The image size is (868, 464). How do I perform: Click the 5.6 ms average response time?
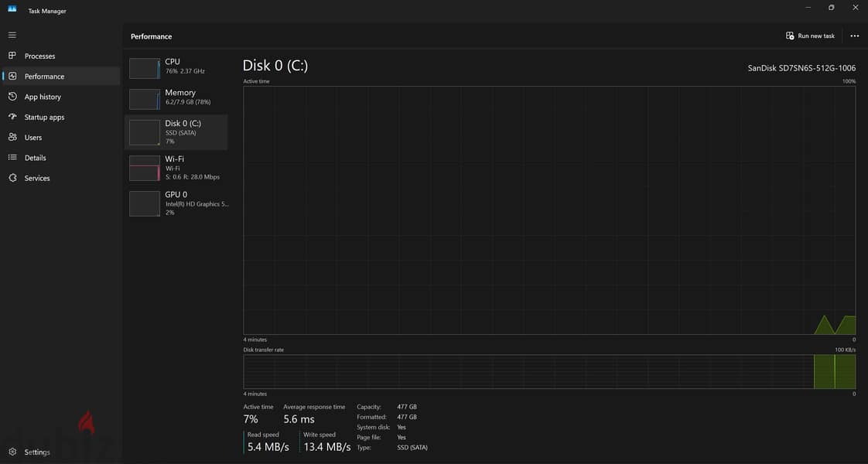[299, 419]
